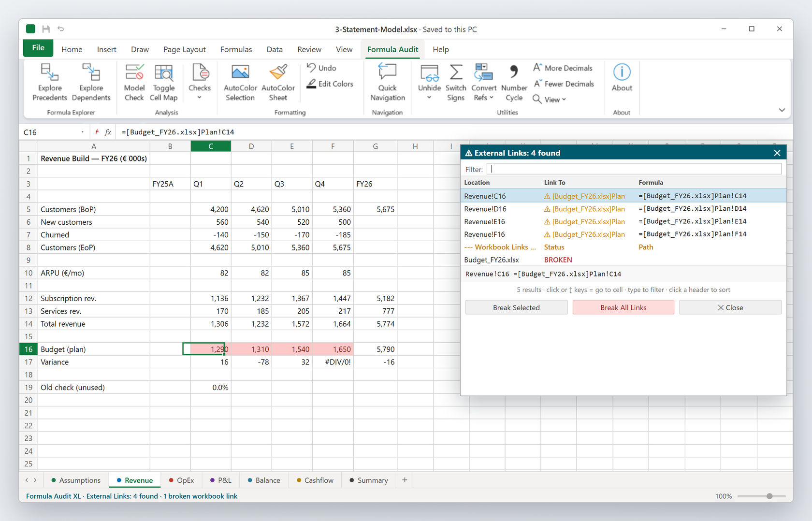Click the title bar undo arrow
812x521 pixels.
61,29
